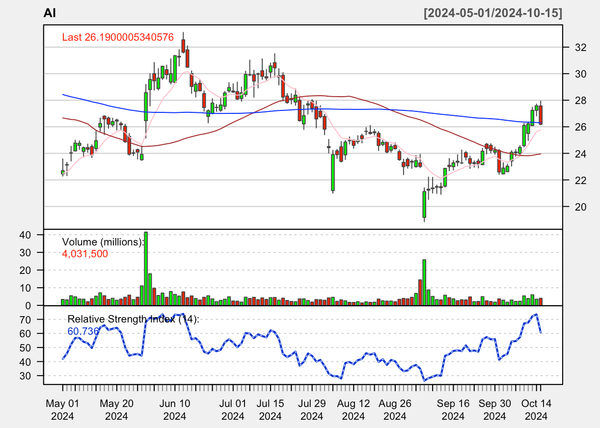Select the Oct 14 2024 axis date

click(536, 408)
